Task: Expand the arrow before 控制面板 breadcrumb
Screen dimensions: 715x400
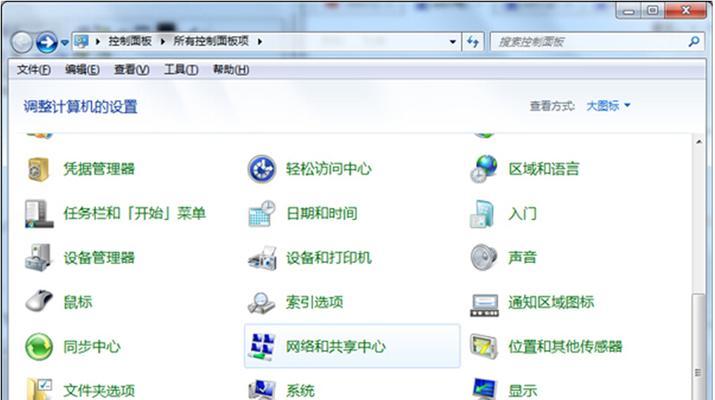Action: coord(98,42)
